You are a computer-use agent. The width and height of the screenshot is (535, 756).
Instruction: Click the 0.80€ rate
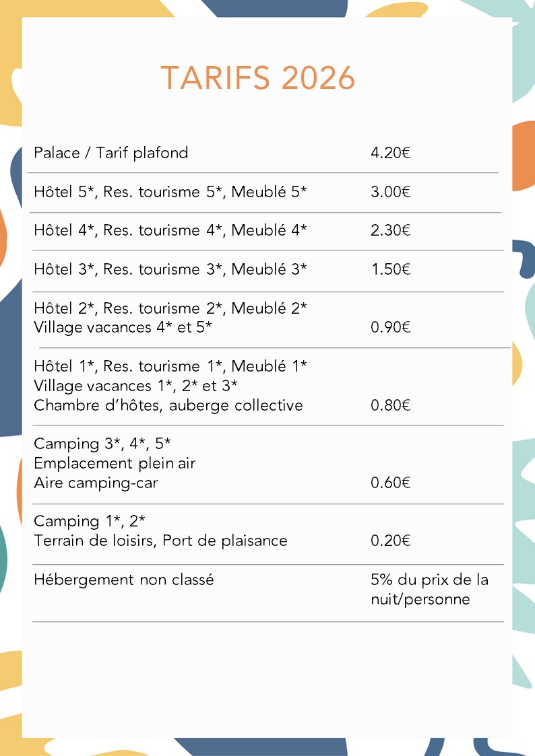(x=390, y=405)
